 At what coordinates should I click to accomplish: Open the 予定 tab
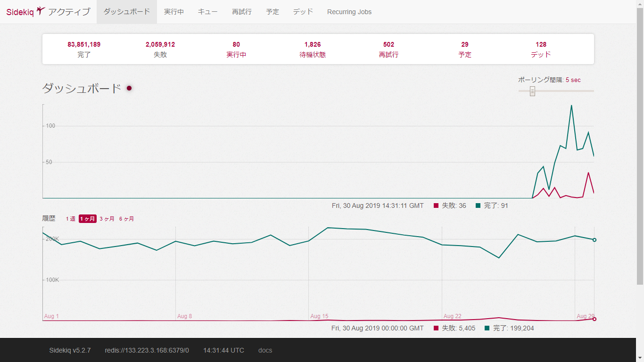pos(272,12)
